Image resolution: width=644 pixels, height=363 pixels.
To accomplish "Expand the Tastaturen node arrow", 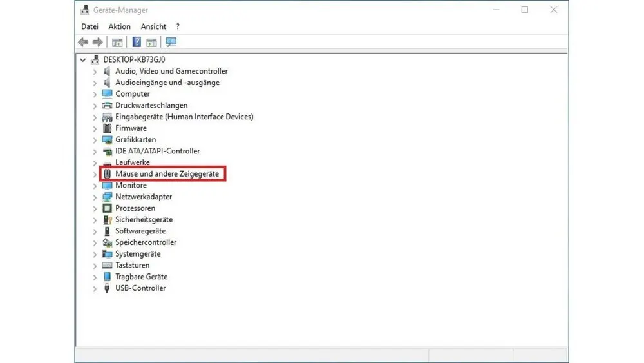I will (x=95, y=266).
